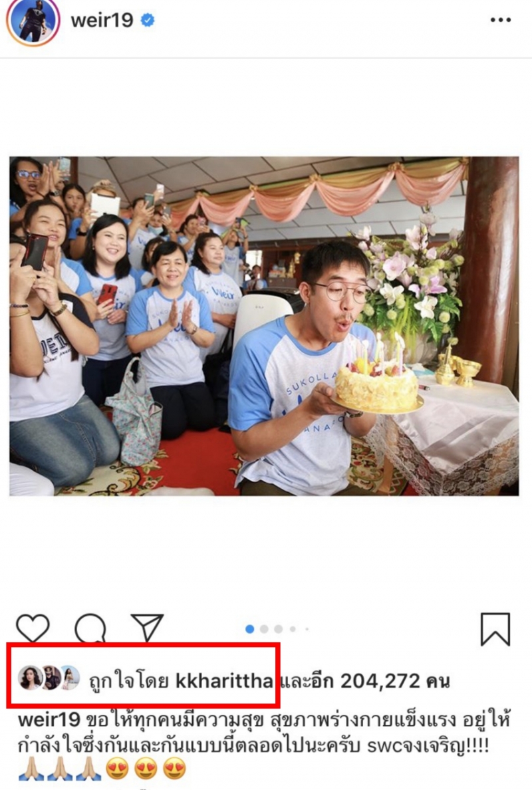Jump to second carousel page dot
The width and height of the screenshot is (532, 790).
[264, 629]
